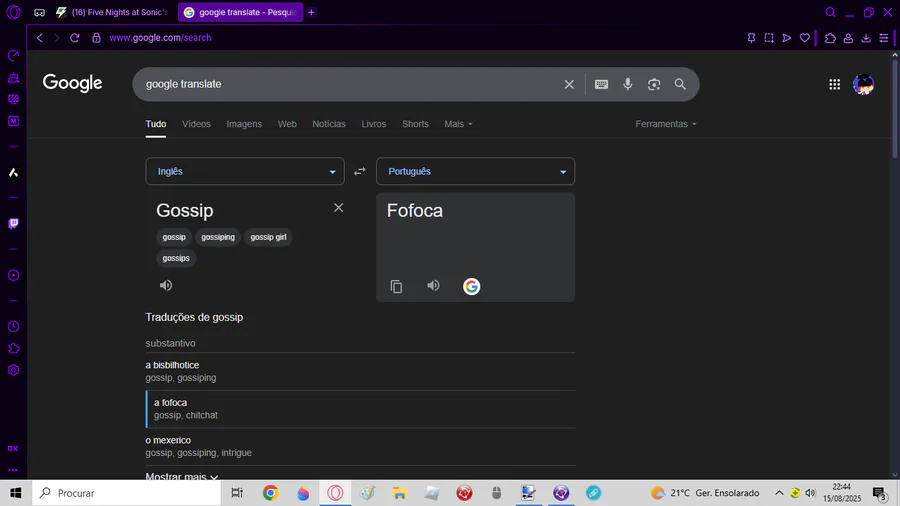The image size is (900, 506).
Task: Open browser downloads arrow icon
Action: coord(866,38)
